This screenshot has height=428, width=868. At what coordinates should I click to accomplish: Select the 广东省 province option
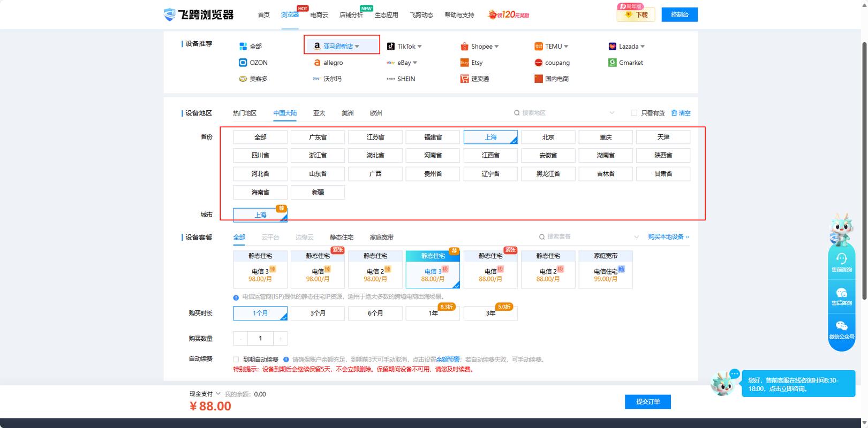318,137
